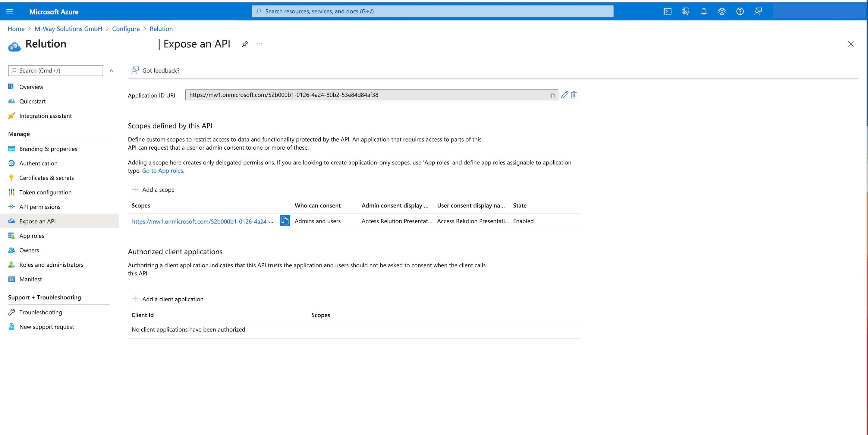Click the notifications bell icon

pos(703,11)
